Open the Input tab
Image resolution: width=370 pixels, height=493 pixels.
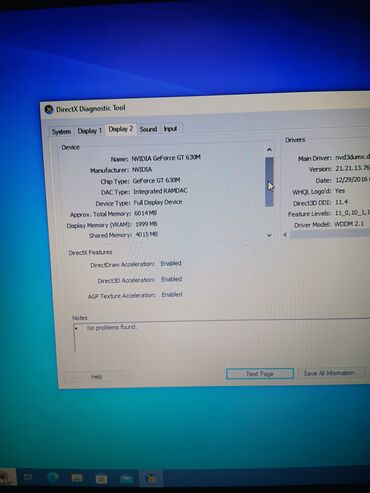[170, 129]
